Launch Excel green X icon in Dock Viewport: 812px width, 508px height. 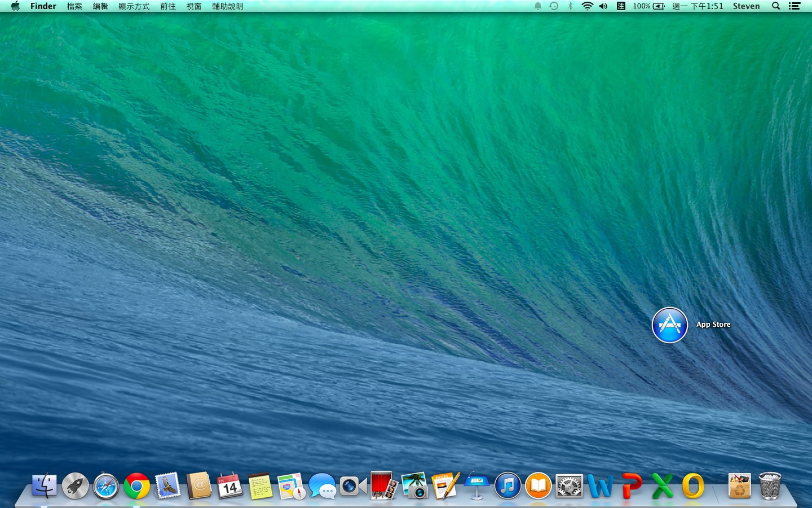point(663,485)
